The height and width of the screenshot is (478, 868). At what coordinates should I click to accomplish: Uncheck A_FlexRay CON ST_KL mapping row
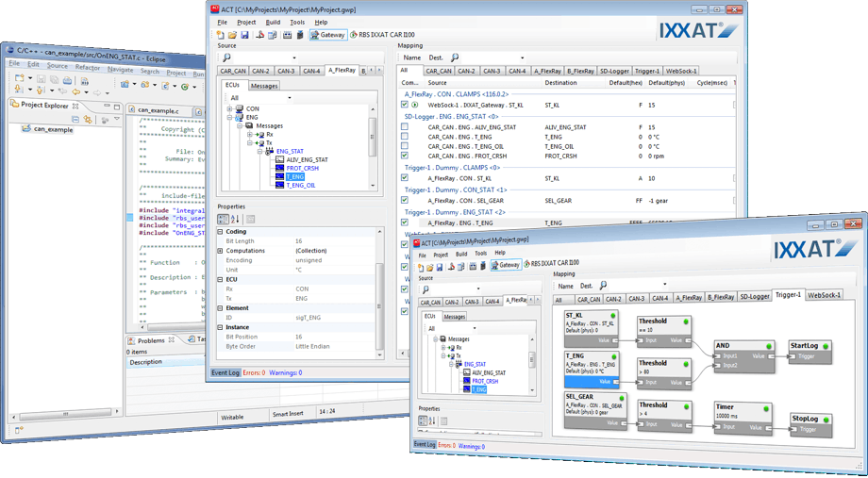point(405,177)
